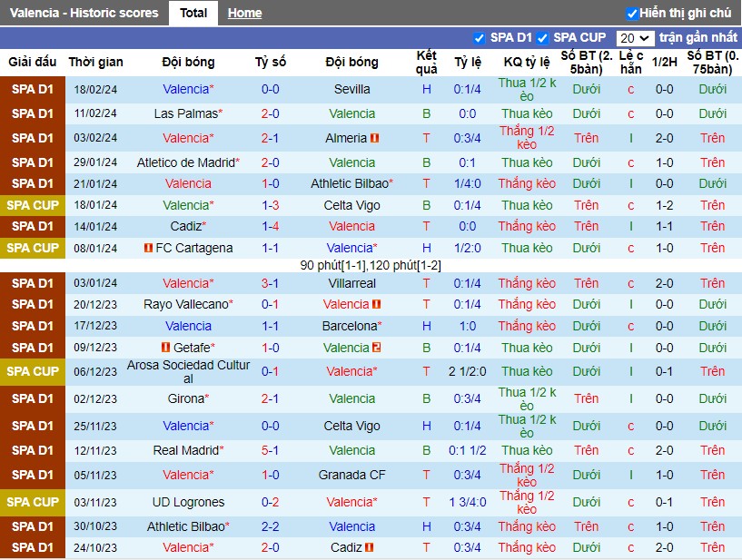Open Real Madrid team link
The height and width of the screenshot is (560, 742).
188,450
